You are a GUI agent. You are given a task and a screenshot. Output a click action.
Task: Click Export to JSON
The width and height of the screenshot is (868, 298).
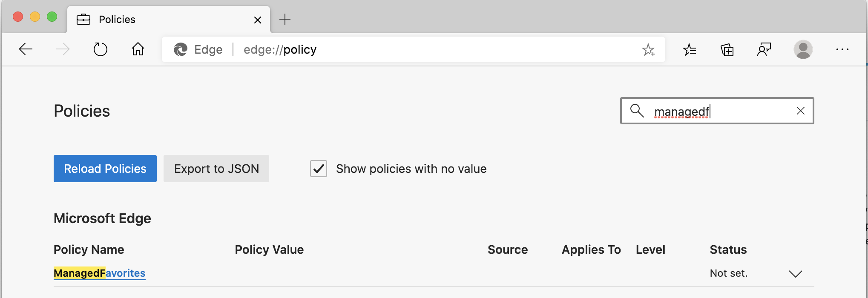click(x=216, y=169)
